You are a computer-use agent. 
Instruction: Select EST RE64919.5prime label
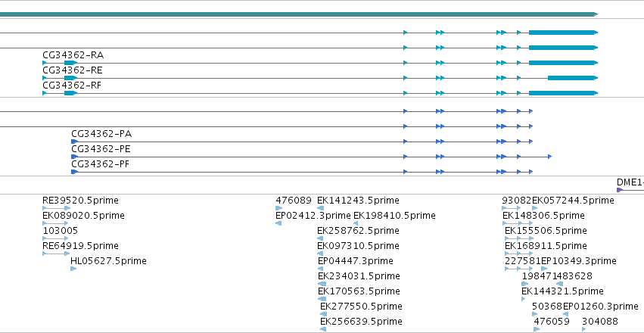80,246
